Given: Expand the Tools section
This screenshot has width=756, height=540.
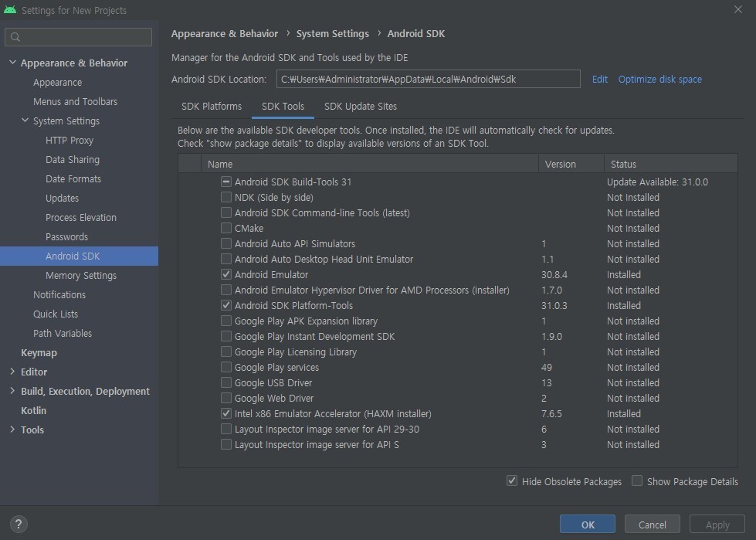Looking at the screenshot, I should tap(12, 429).
